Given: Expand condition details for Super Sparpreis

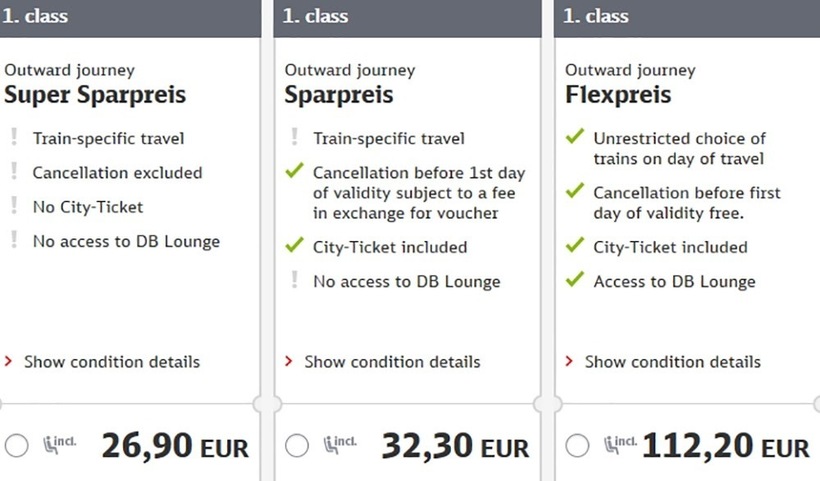Looking at the screenshot, I should pos(111,362).
